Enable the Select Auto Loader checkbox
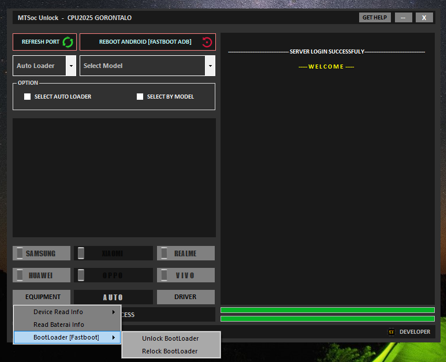This screenshot has width=446, height=362. [27, 97]
